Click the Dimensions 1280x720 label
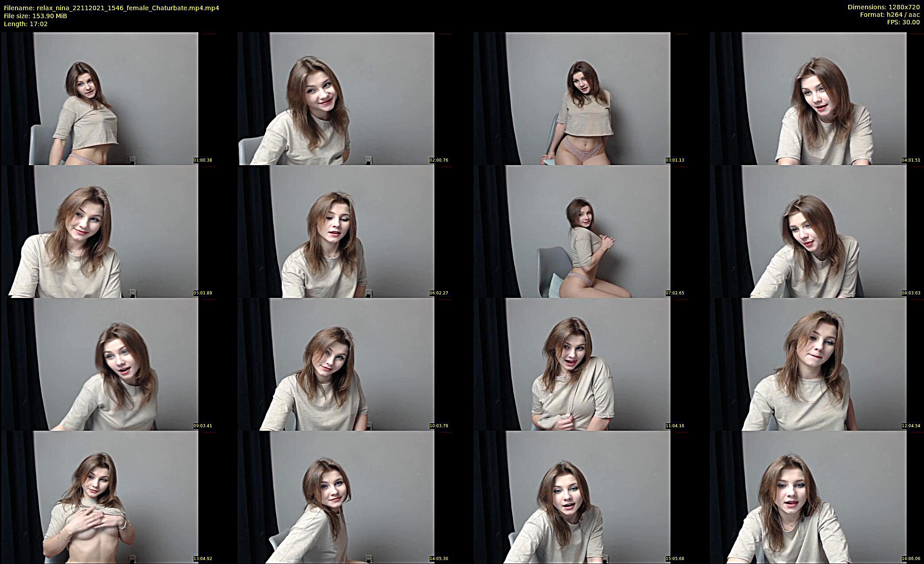This screenshot has height=564, width=924. tap(883, 7)
